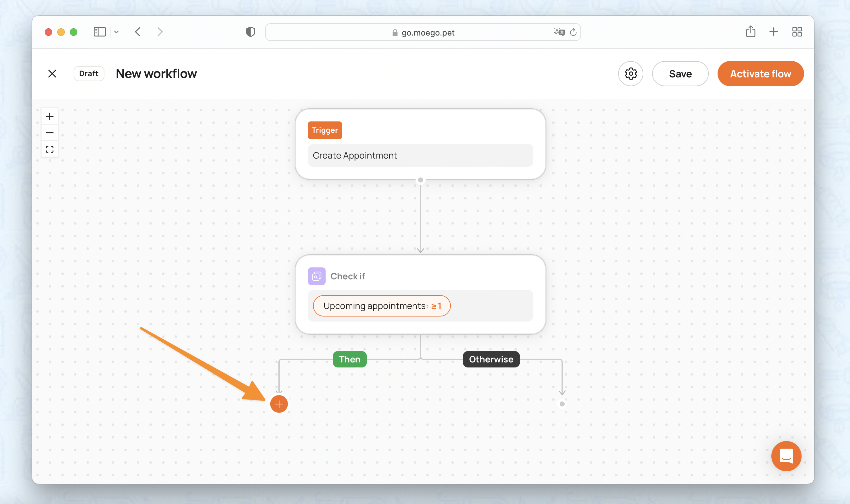Toggle the Safari sidebar
Viewport: 850px width, 504px height.
(x=99, y=32)
